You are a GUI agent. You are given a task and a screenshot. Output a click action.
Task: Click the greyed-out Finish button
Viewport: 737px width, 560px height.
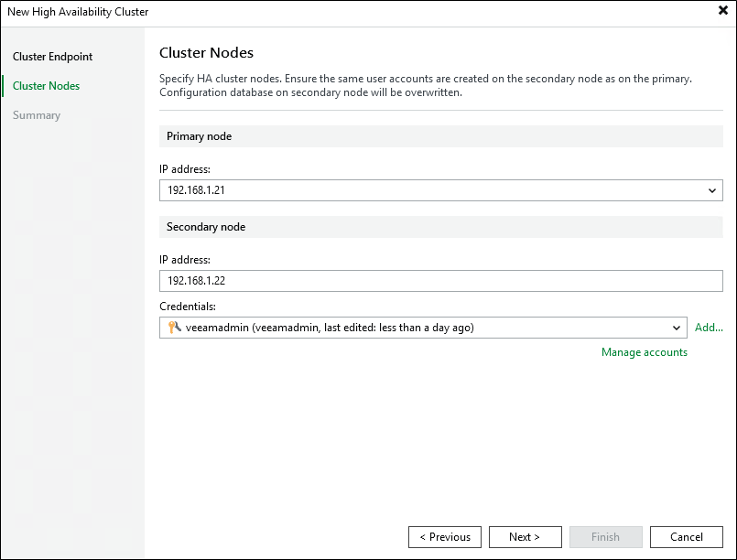[605, 537]
